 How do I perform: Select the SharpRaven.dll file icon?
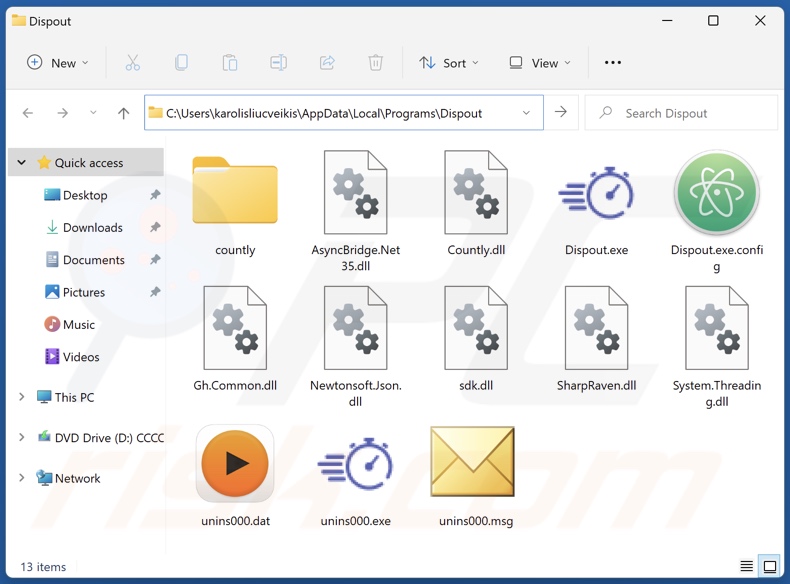(597, 328)
